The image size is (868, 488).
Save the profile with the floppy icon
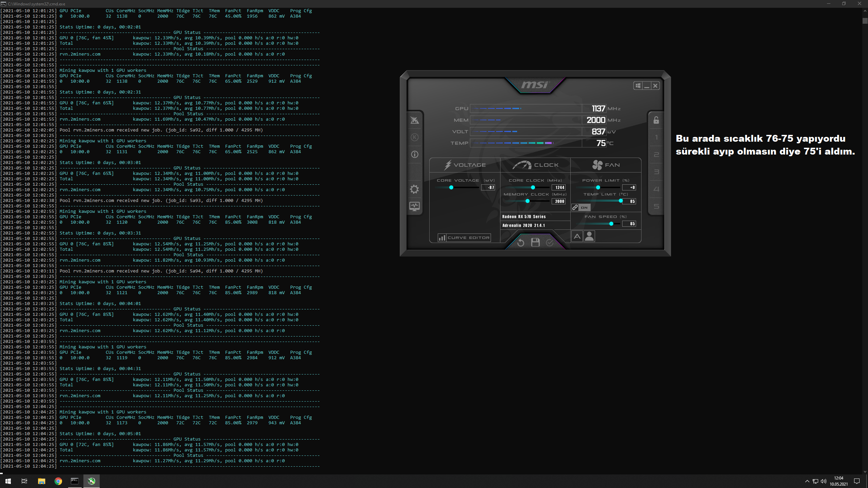[x=535, y=243]
